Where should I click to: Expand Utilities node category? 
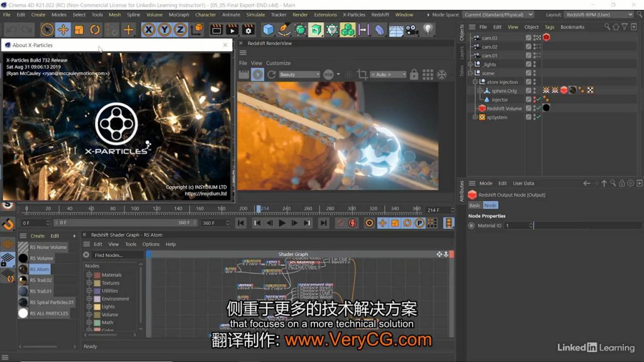(x=89, y=290)
